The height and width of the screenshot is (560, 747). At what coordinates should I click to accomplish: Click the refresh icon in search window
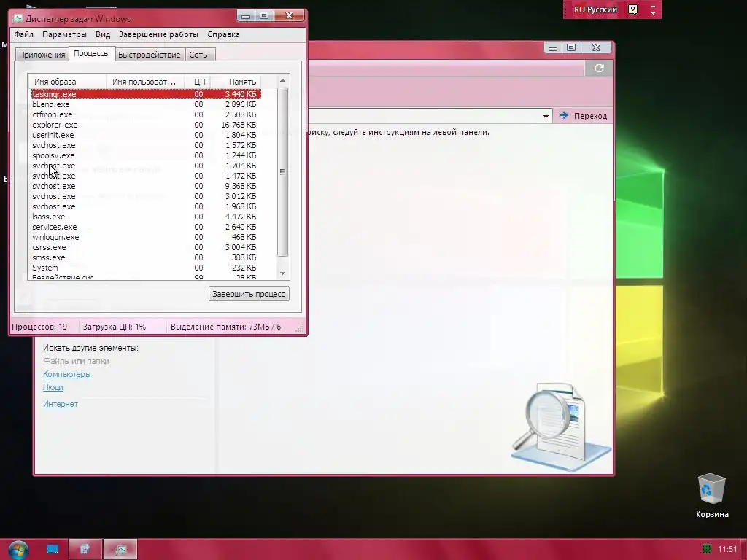599,68
